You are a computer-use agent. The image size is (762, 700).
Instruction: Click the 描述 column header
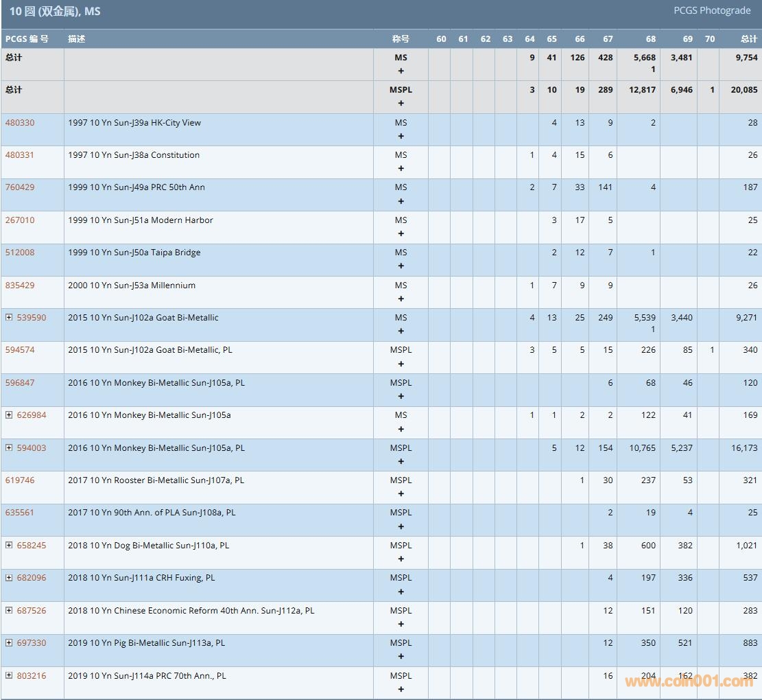pos(77,39)
